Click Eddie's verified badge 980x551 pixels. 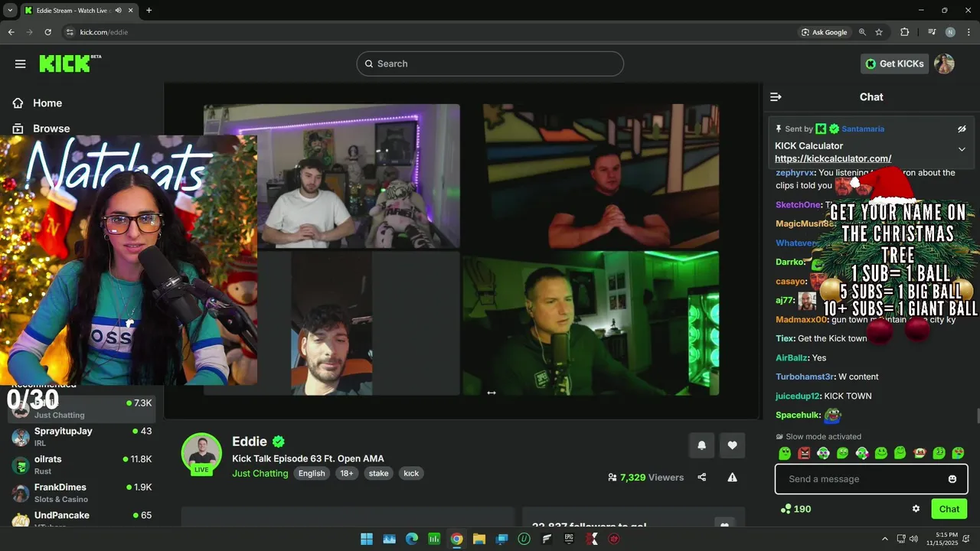click(x=279, y=442)
